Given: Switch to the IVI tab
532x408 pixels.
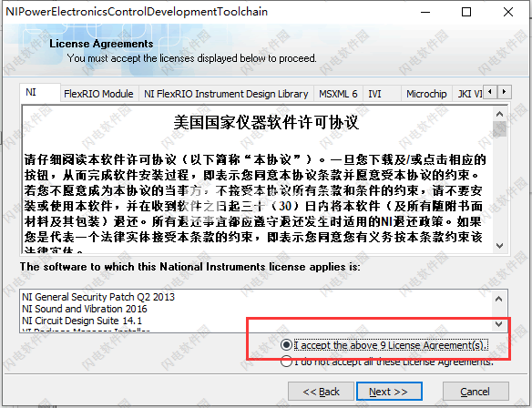Looking at the screenshot, I should click(382, 94).
